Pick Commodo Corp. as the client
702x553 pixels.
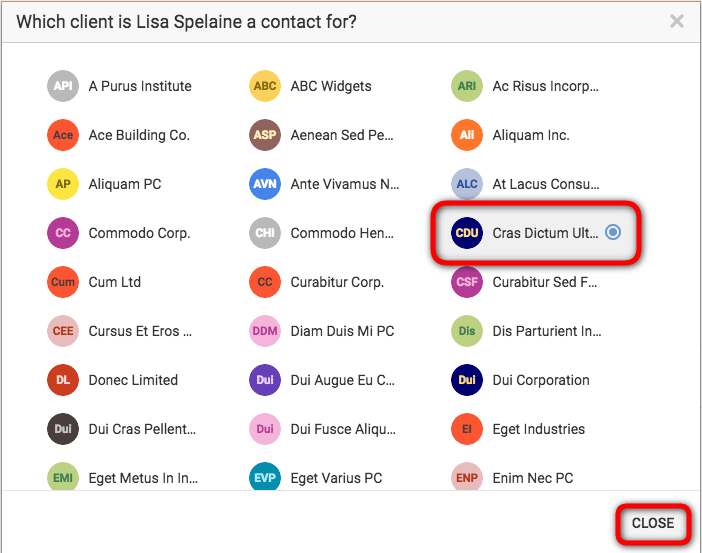click(x=139, y=233)
